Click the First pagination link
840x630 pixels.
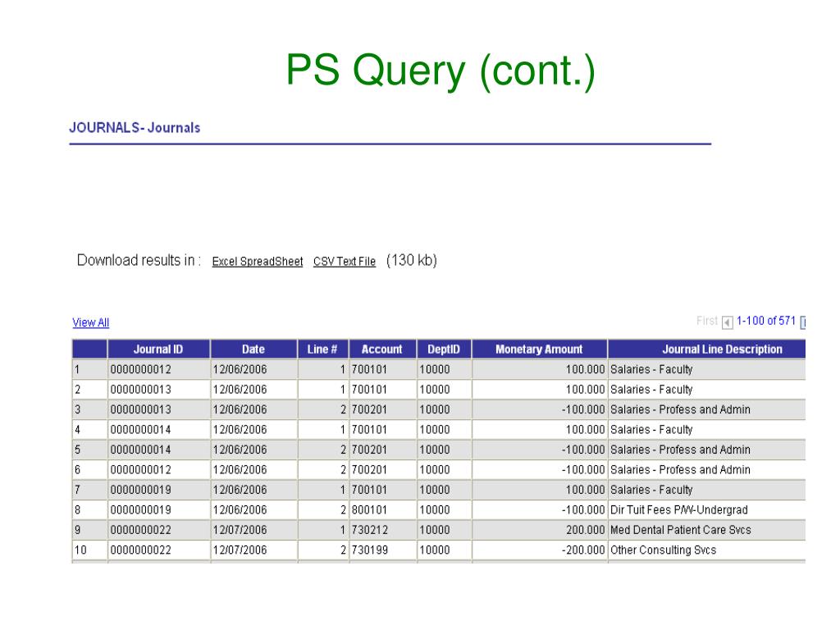point(706,321)
